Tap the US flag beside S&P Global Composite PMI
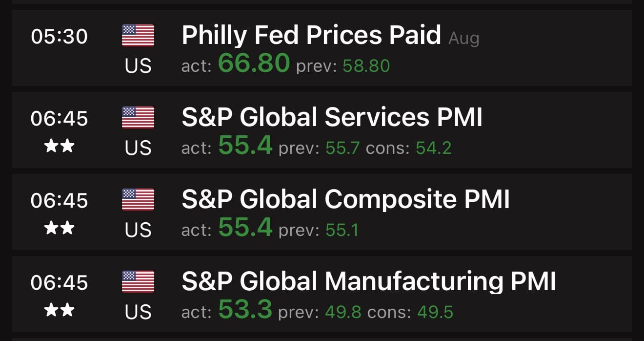 (x=138, y=200)
